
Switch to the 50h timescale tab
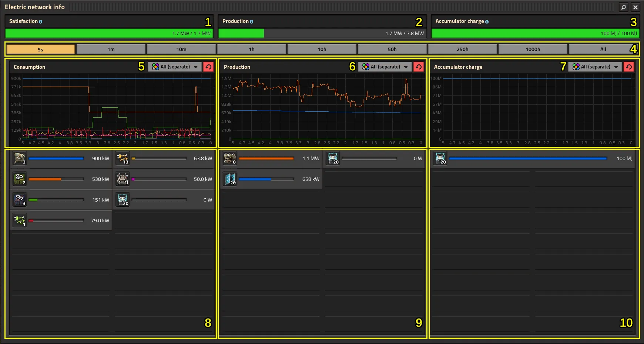click(392, 49)
